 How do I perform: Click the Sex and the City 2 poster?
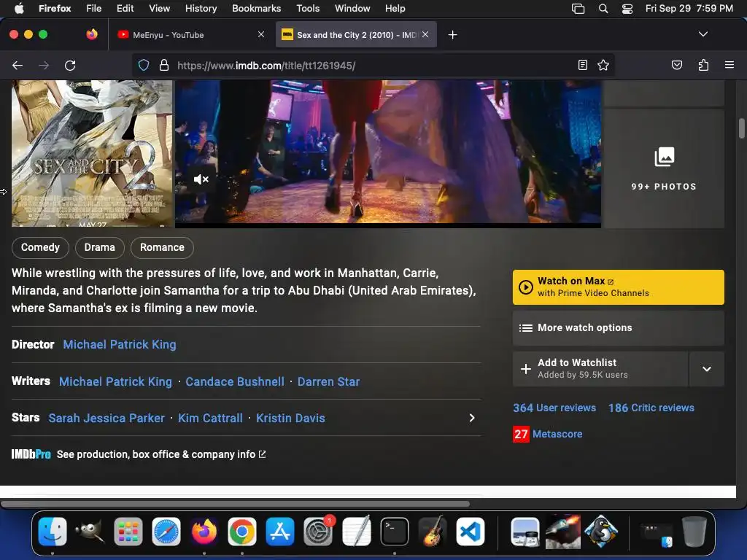coord(92,153)
